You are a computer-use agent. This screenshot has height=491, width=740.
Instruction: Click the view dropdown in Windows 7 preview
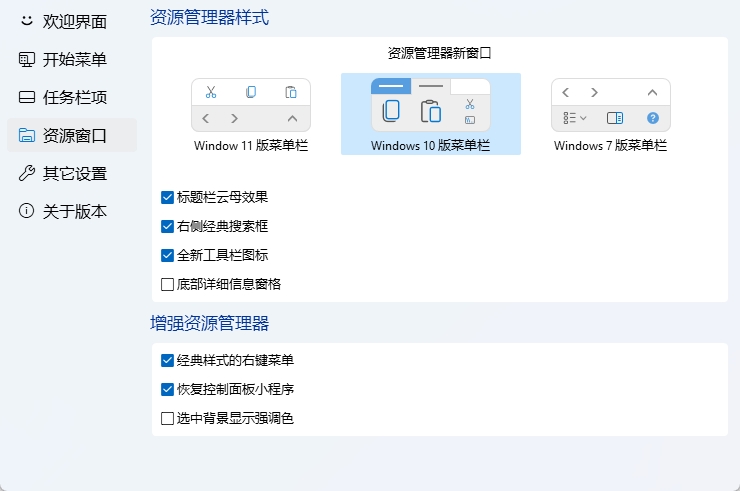tap(574, 118)
